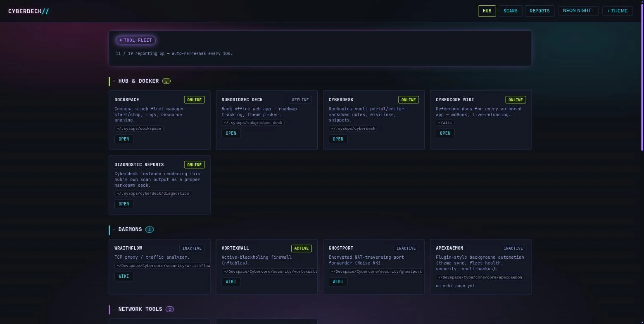Click the Ghostport INACTIVE badge
This screenshot has width=644, height=324.
(x=406, y=248)
